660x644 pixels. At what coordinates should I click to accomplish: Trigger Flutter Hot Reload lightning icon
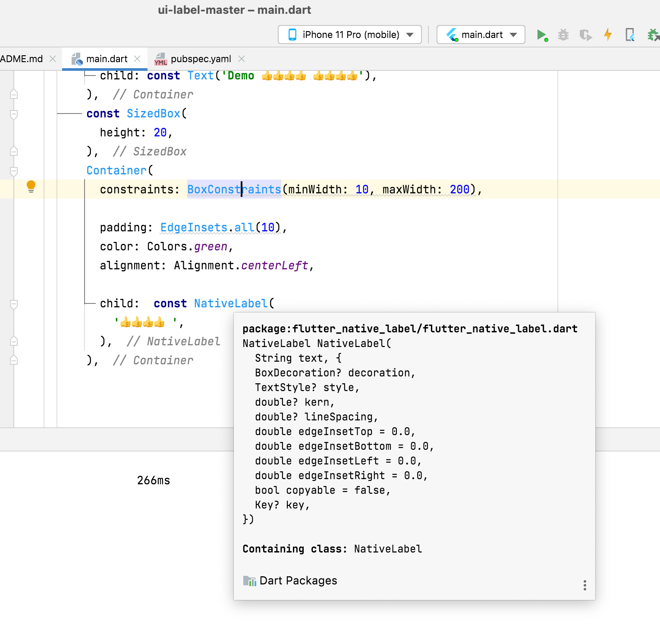(608, 35)
